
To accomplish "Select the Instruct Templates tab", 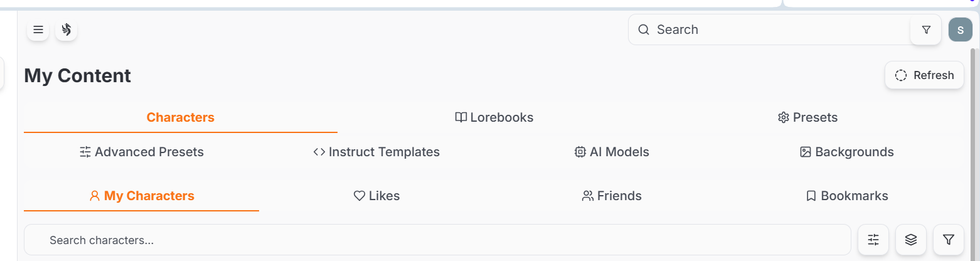I will click(376, 152).
